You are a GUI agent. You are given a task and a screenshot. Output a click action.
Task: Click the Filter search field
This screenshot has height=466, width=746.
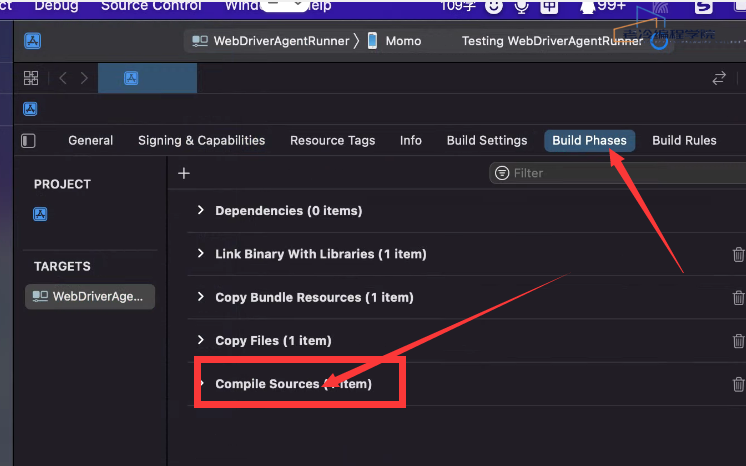(618, 173)
